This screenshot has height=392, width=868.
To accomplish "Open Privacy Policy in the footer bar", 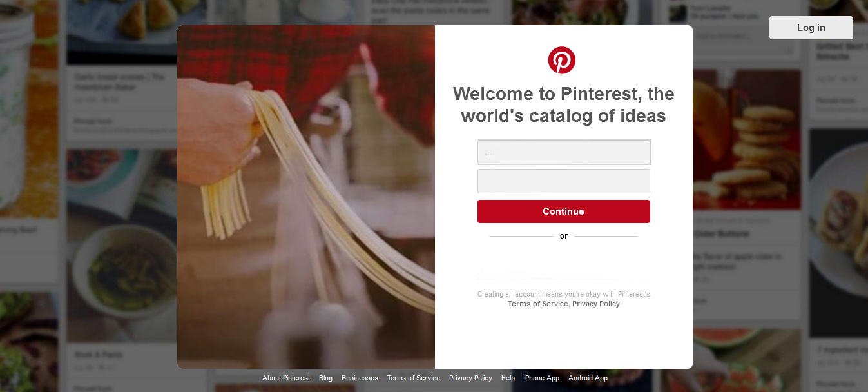I will coord(470,378).
